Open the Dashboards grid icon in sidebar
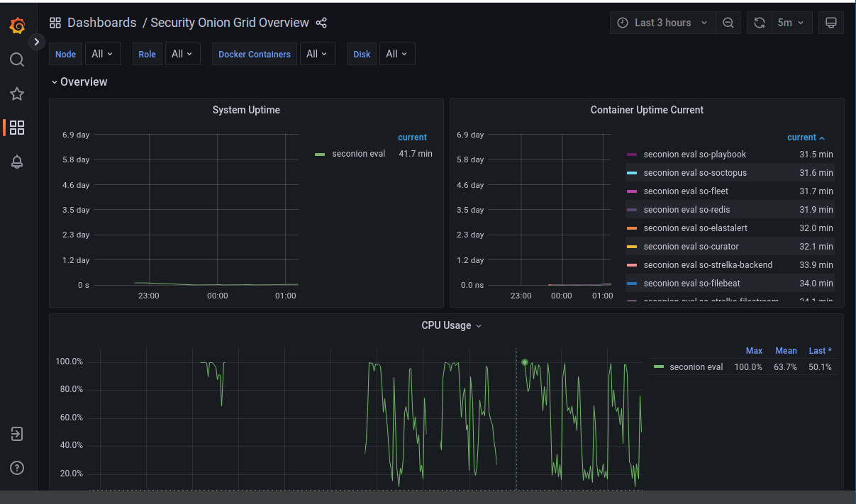Viewport: 856px width, 504px height. pos(17,128)
